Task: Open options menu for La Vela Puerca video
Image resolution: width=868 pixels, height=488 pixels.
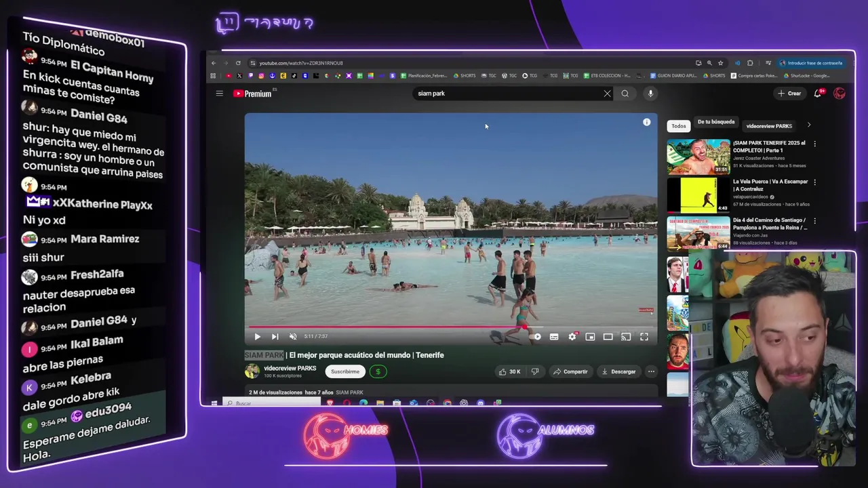Action: pos(814,182)
